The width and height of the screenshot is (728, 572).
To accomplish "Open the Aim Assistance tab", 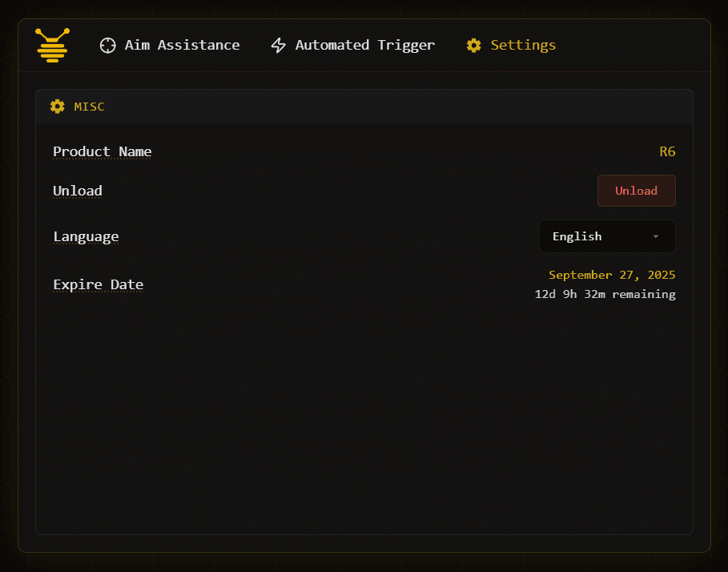I will [x=182, y=46].
